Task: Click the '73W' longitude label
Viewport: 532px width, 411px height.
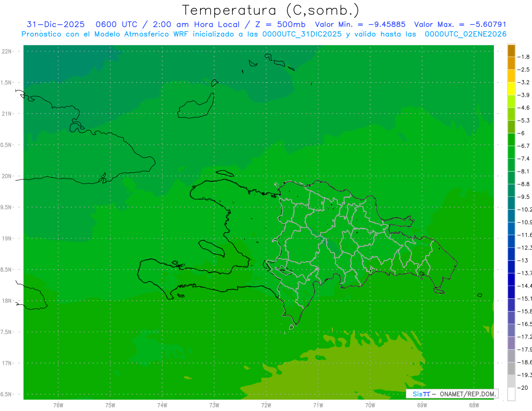Action: [214, 405]
